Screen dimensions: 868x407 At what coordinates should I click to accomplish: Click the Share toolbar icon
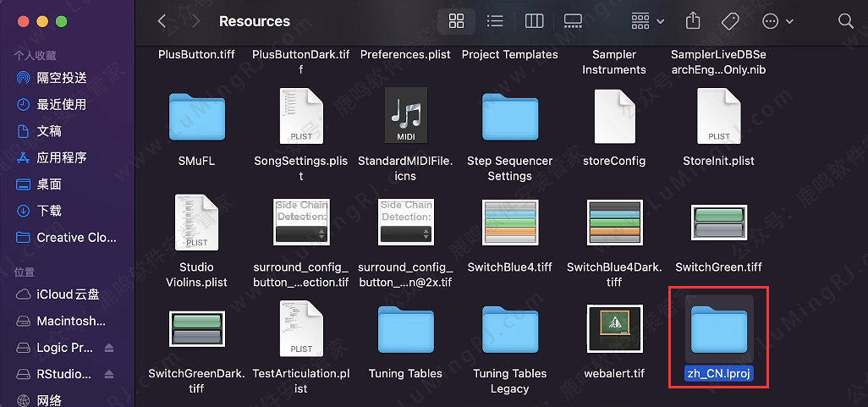coord(693,21)
